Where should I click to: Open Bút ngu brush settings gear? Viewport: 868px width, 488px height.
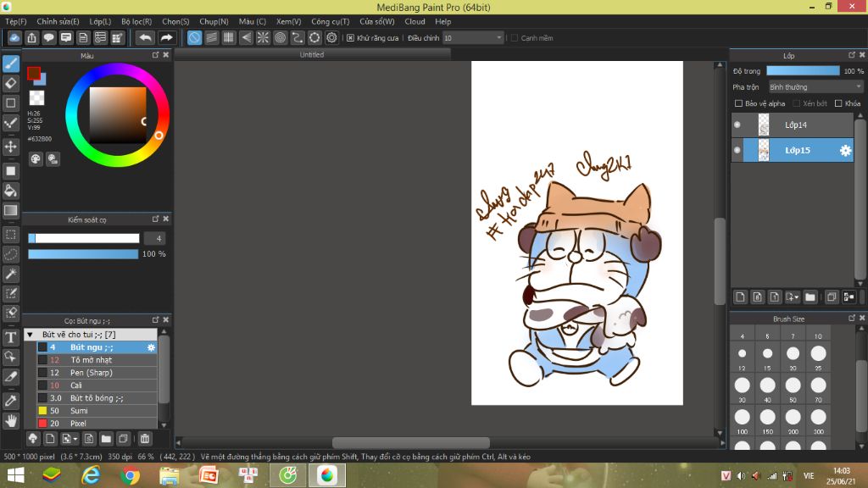coord(151,347)
